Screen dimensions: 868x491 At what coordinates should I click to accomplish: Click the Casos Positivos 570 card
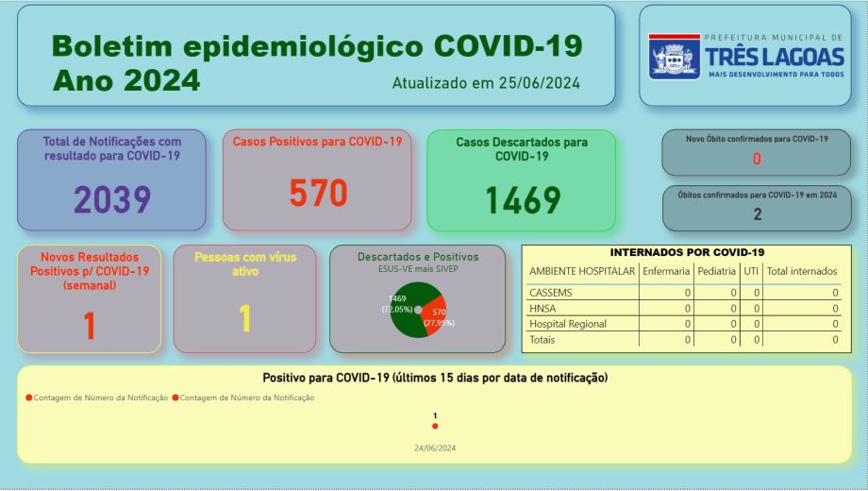click(x=317, y=180)
